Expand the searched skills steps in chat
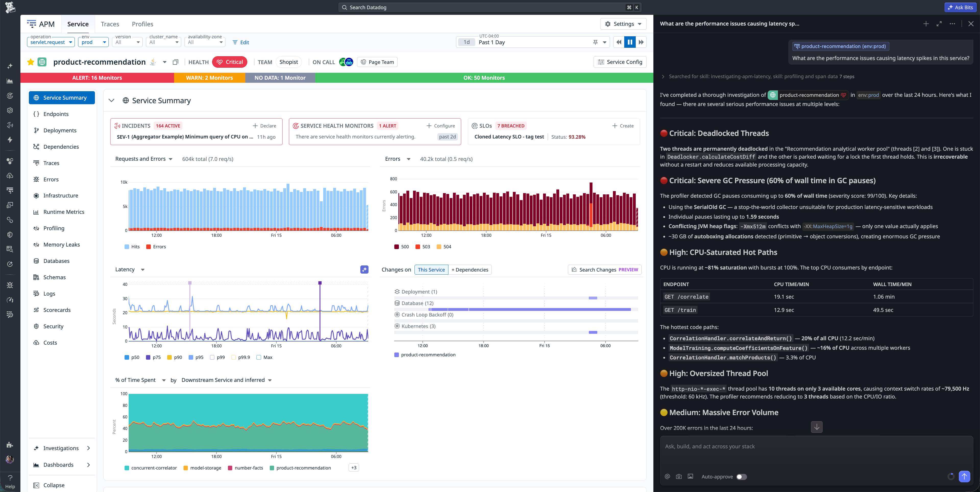Image resolution: width=980 pixels, height=492 pixels. tap(663, 77)
